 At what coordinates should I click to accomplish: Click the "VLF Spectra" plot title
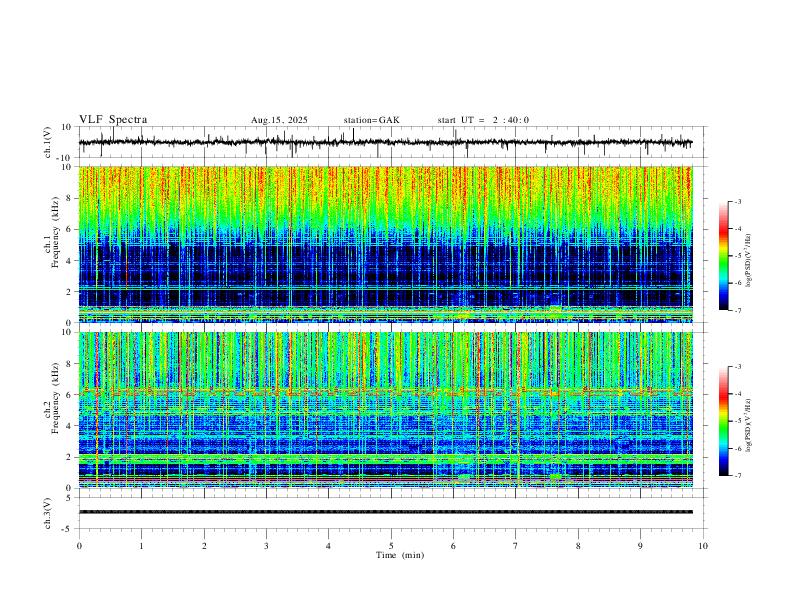pos(113,120)
